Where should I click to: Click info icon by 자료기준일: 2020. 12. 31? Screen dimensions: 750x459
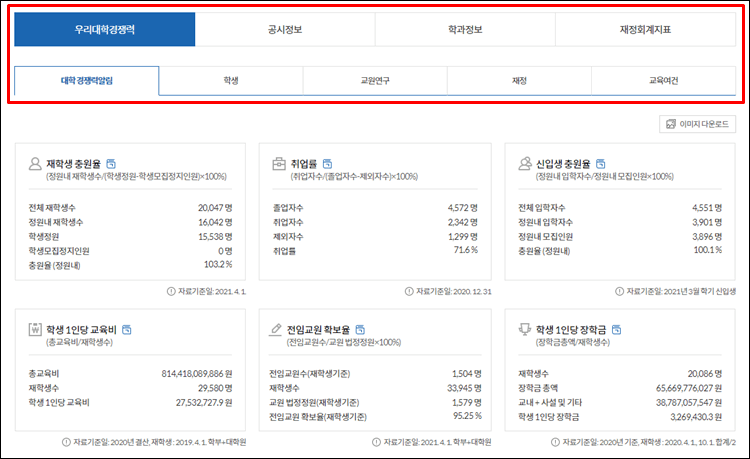[409, 291]
